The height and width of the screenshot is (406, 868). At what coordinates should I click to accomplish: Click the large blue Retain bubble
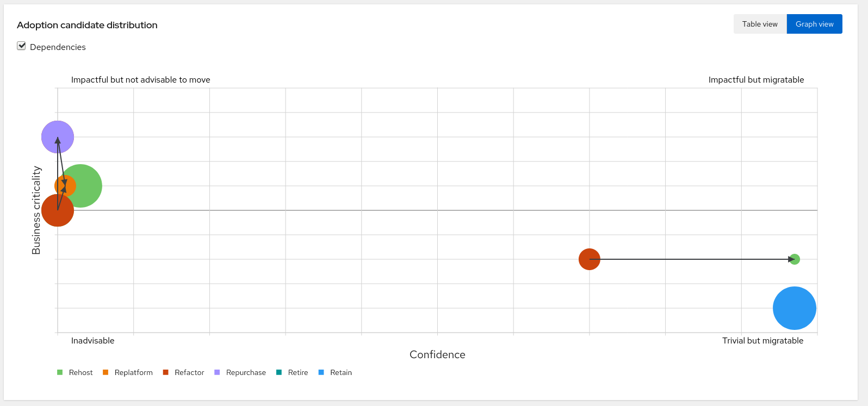pos(794,308)
